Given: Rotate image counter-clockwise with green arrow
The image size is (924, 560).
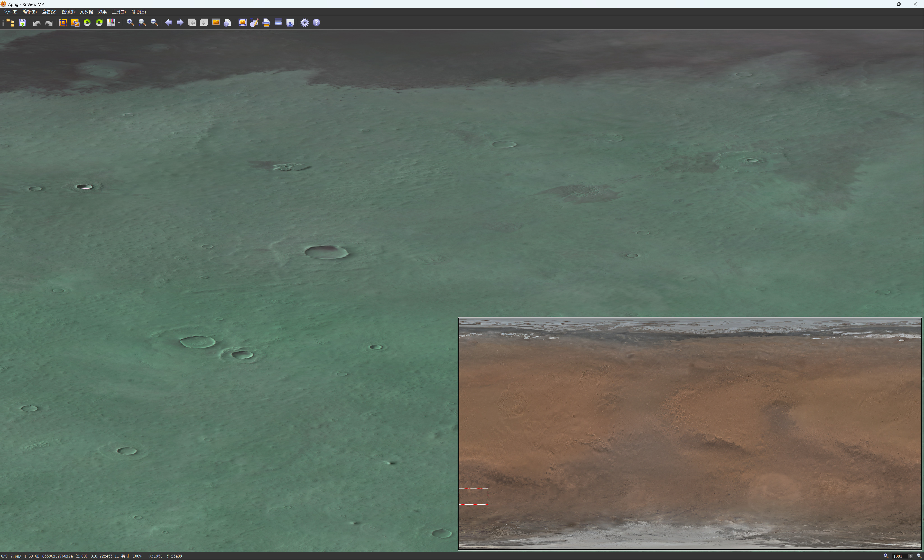Looking at the screenshot, I should pyautogui.click(x=87, y=23).
